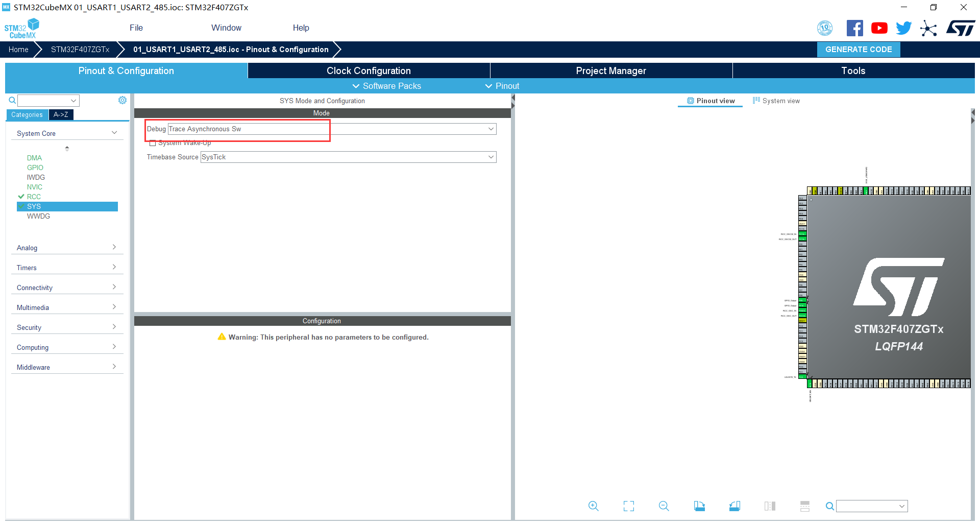
Task: Expand the Software Packs menu
Action: (386, 86)
